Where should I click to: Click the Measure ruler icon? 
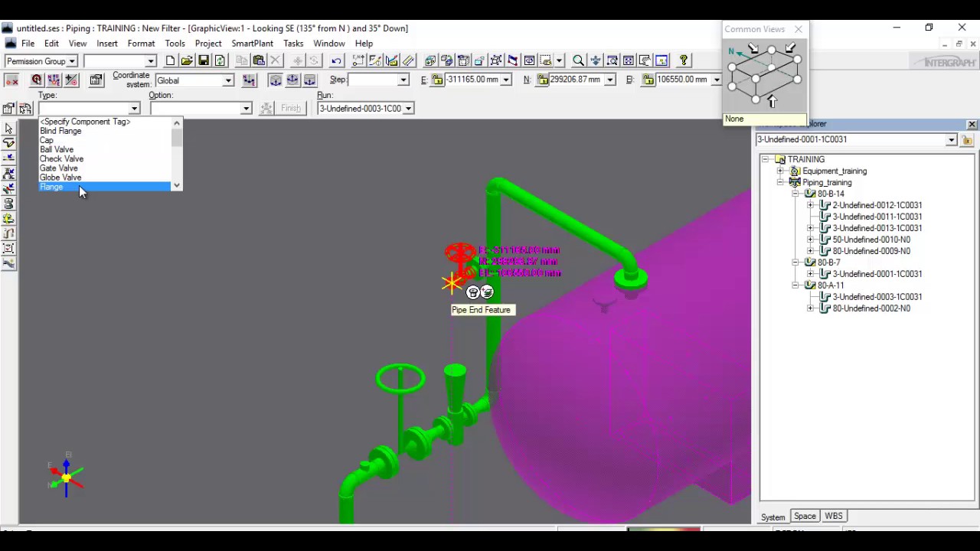point(409,60)
